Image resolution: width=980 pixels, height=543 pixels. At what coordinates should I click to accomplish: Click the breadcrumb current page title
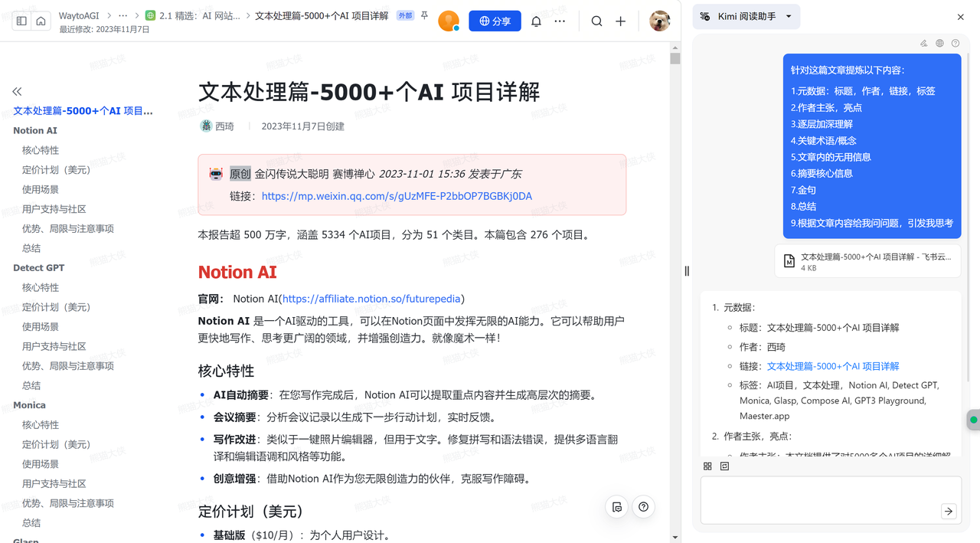pyautogui.click(x=322, y=15)
